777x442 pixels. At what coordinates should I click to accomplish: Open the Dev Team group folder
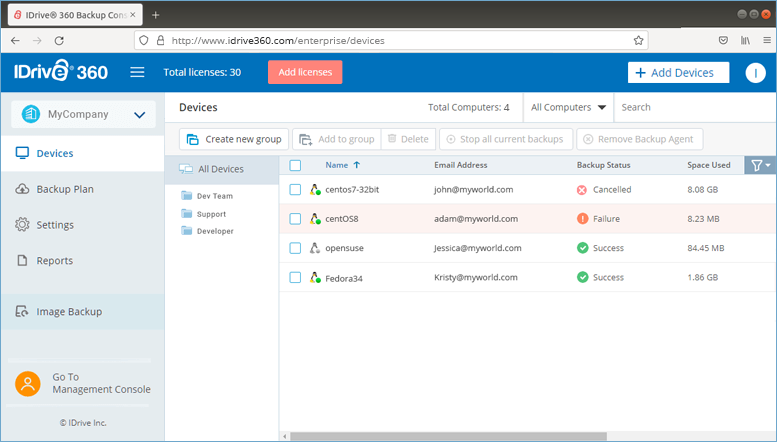(x=214, y=196)
